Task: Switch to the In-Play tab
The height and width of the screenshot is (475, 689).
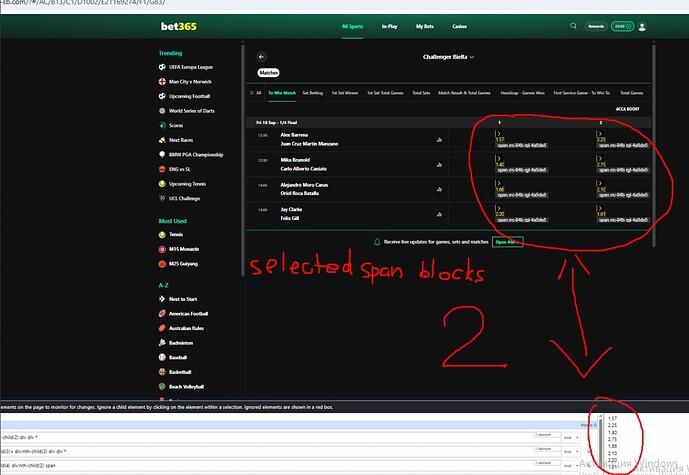Action: click(x=389, y=26)
